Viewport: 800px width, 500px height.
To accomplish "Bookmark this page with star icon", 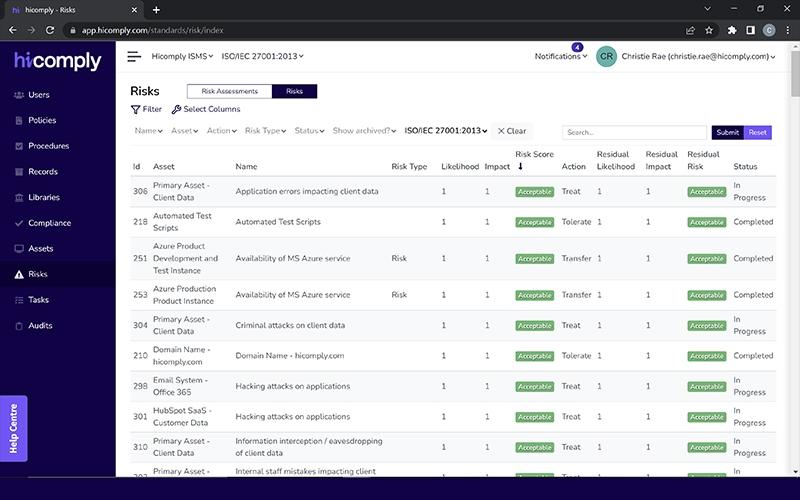I will (x=709, y=30).
